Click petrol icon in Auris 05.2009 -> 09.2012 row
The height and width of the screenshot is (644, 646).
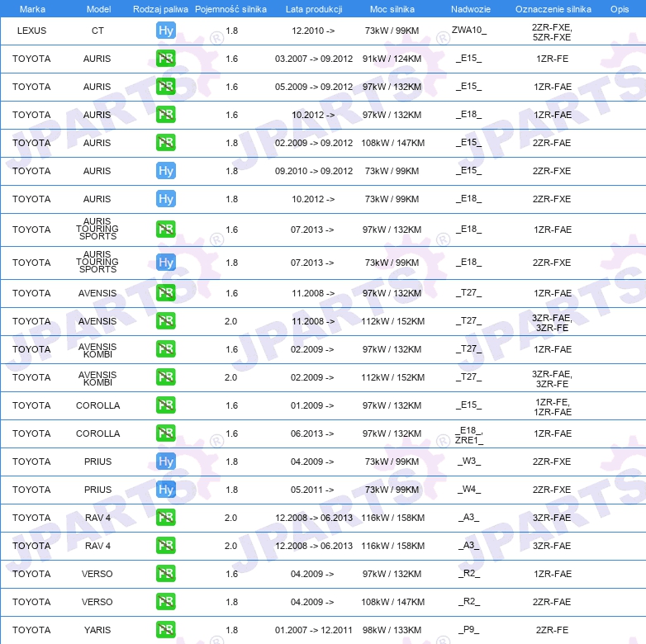166,87
